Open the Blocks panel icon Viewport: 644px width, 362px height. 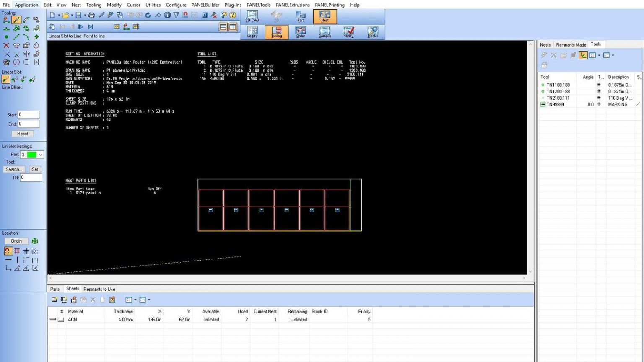pyautogui.click(x=373, y=32)
